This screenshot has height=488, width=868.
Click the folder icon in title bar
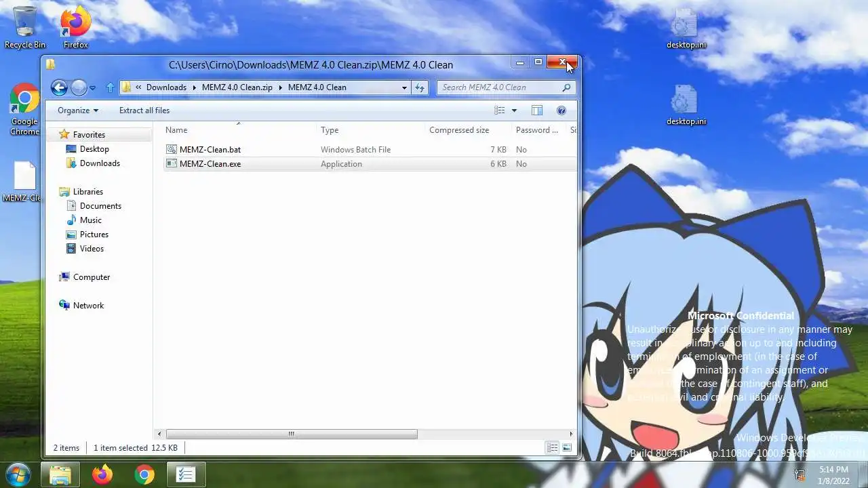tap(50, 64)
